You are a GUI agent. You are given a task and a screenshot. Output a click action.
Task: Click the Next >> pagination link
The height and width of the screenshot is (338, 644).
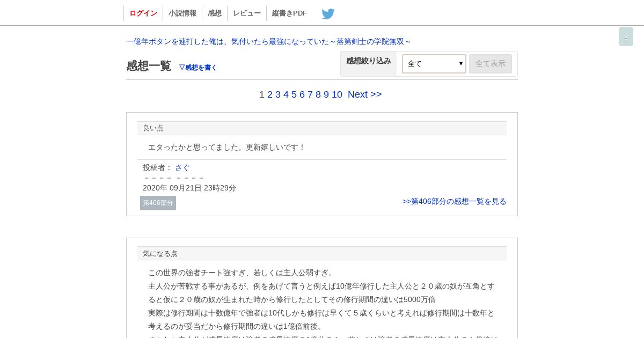tap(365, 94)
